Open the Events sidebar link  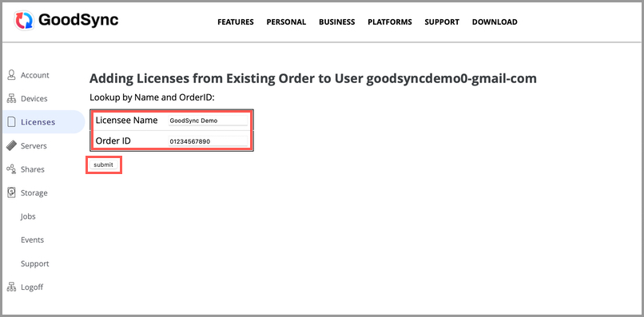pyautogui.click(x=32, y=240)
